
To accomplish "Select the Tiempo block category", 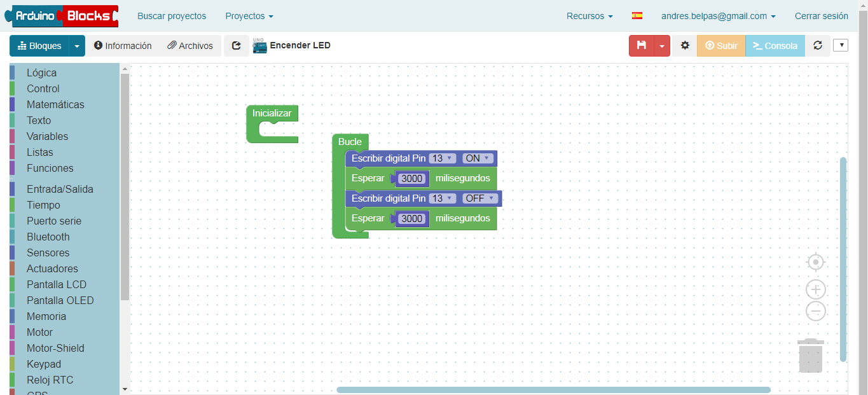I will [x=64, y=205].
